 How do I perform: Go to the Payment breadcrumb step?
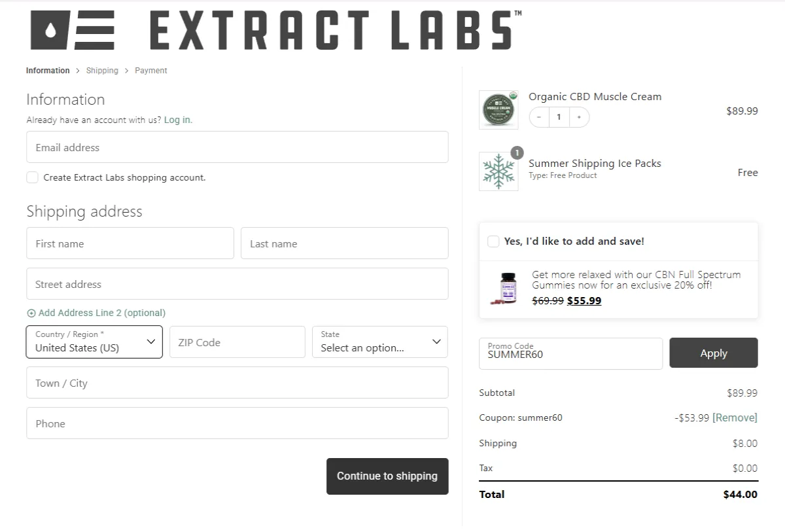click(x=151, y=71)
